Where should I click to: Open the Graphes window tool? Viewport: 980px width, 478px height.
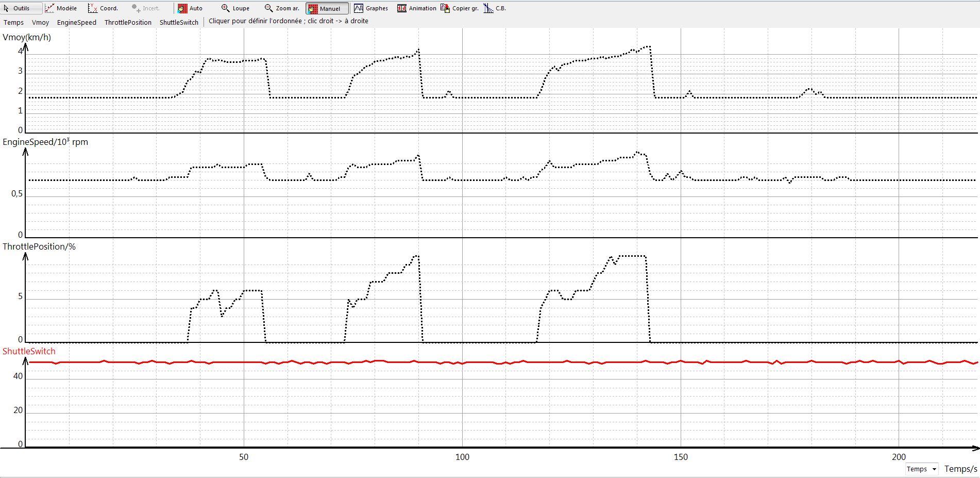[x=371, y=8]
